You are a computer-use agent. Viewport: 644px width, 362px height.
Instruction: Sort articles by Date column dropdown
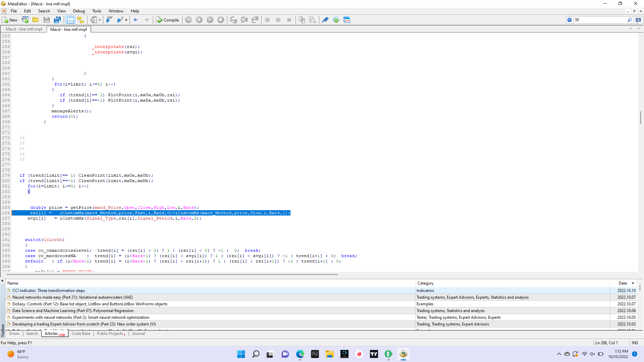click(633, 283)
